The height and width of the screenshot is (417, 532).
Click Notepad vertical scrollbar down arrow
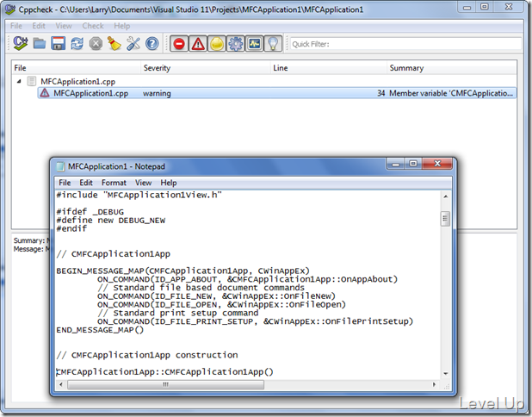click(445, 374)
